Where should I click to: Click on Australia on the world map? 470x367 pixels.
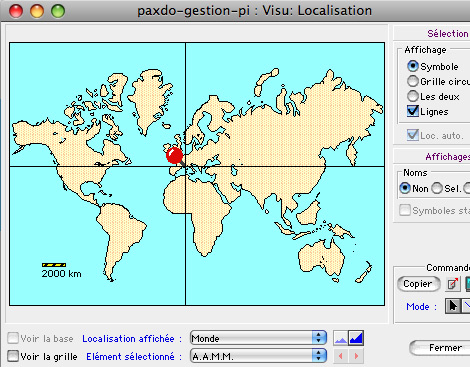pyautogui.click(x=320, y=258)
